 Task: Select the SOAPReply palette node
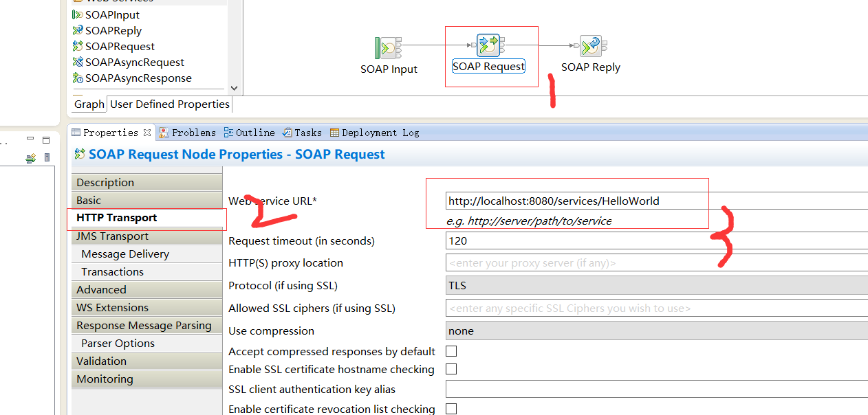click(107, 30)
